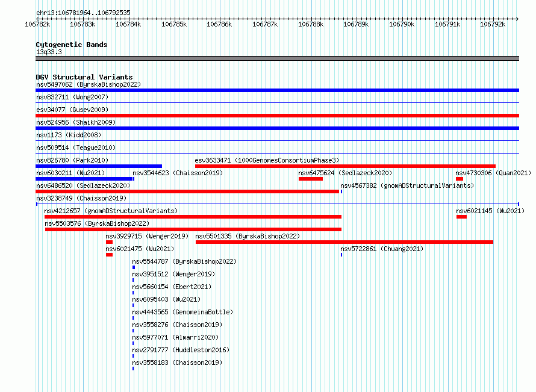Select the small red bar under nsv6021475
Viewport: 536px width, 392px height.
(x=110, y=255)
